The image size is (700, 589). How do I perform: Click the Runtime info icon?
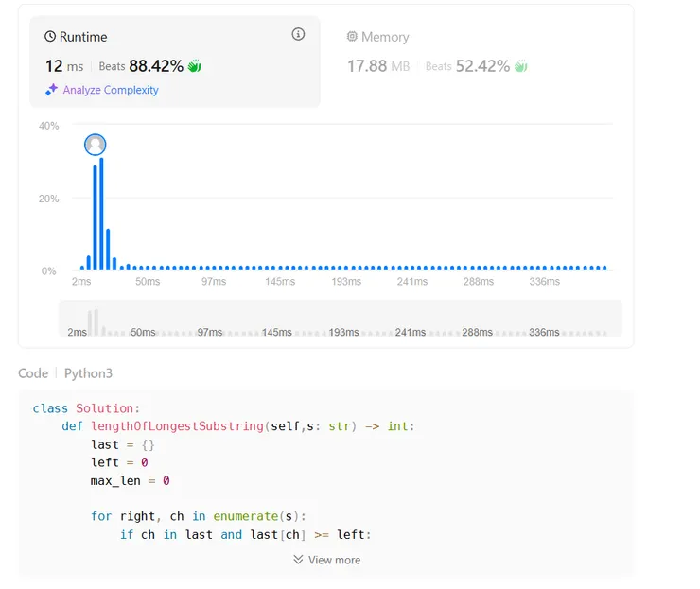(x=299, y=34)
